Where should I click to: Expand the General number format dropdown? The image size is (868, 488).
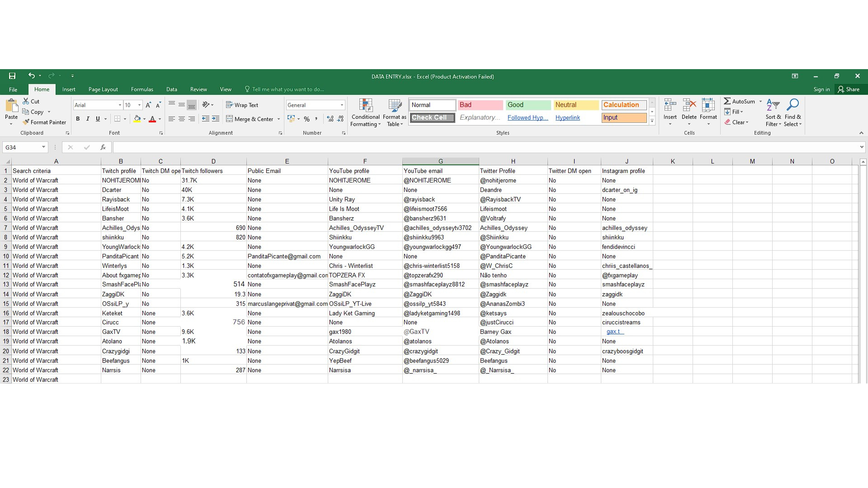tap(342, 105)
